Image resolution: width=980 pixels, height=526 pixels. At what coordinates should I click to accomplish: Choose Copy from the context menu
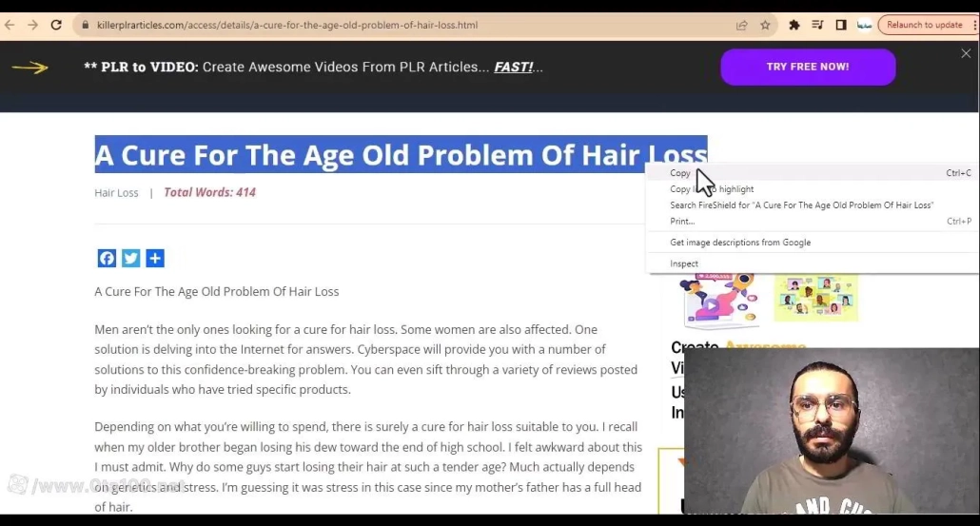[680, 173]
